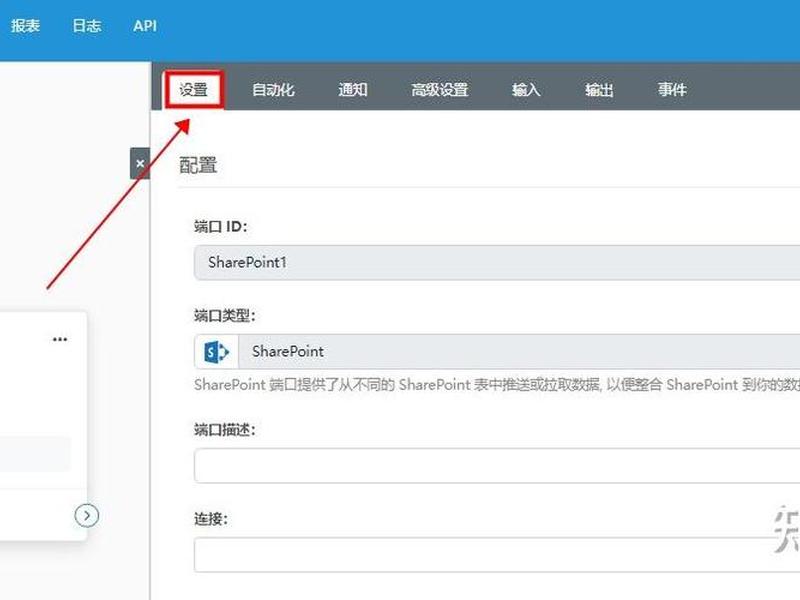Click the 端口 ID field showing SharePoint1
Viewport: 800px width, 600px height.
[497, 262]
